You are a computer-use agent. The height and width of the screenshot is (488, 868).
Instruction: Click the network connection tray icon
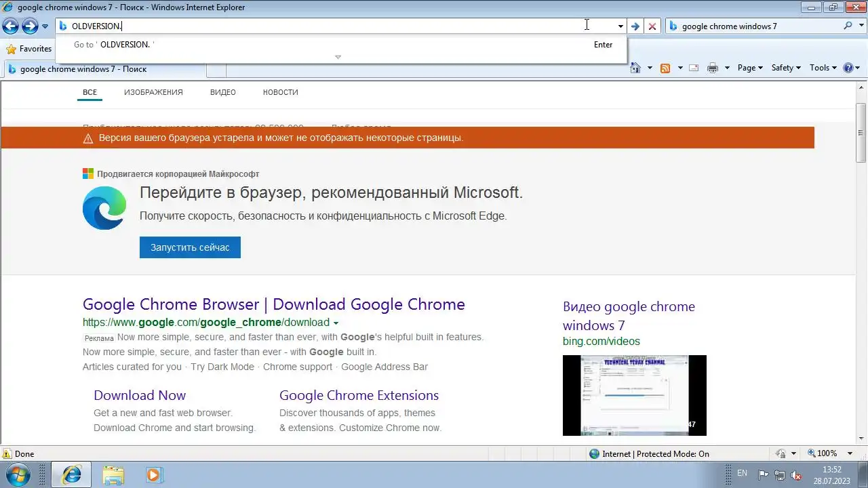pos(780,475)
